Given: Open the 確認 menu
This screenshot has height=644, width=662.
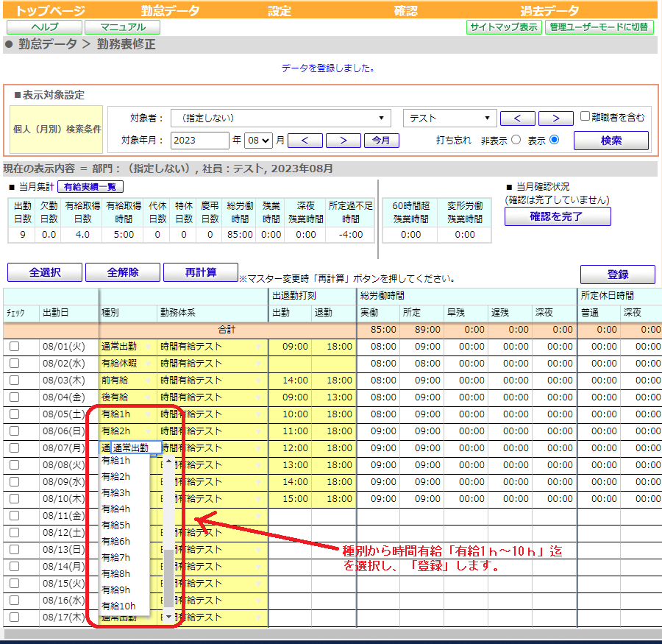Looking at the screenshot, I should click(x=406, y=10).
